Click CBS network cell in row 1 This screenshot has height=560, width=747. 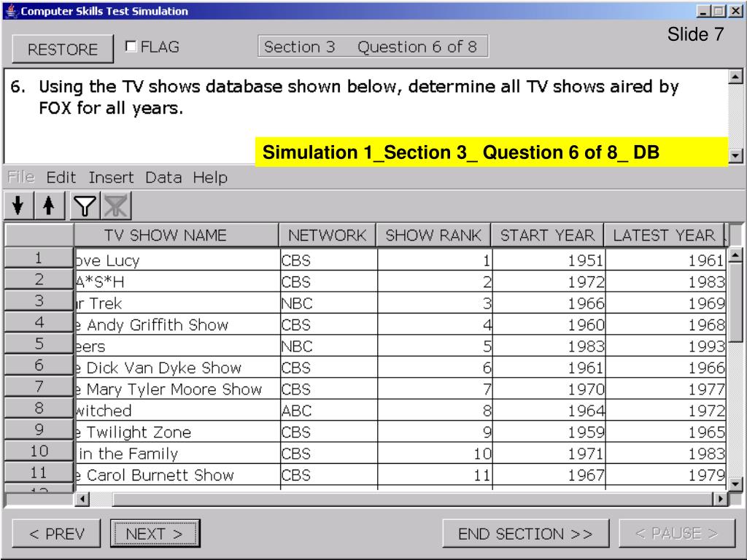329,260
